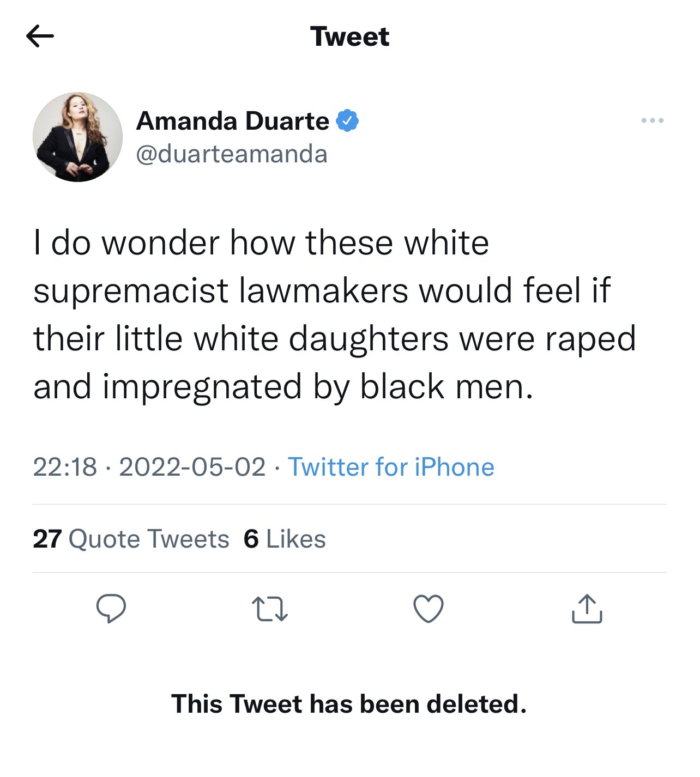Click the 2022-05-02 date

click(x=192, y=467)
